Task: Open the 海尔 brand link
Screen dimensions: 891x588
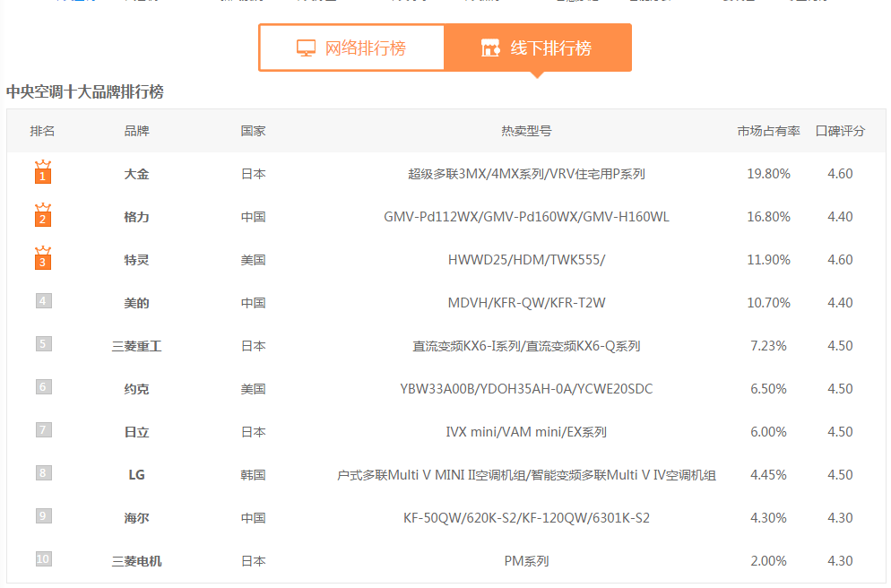Action: pos(136,518)
